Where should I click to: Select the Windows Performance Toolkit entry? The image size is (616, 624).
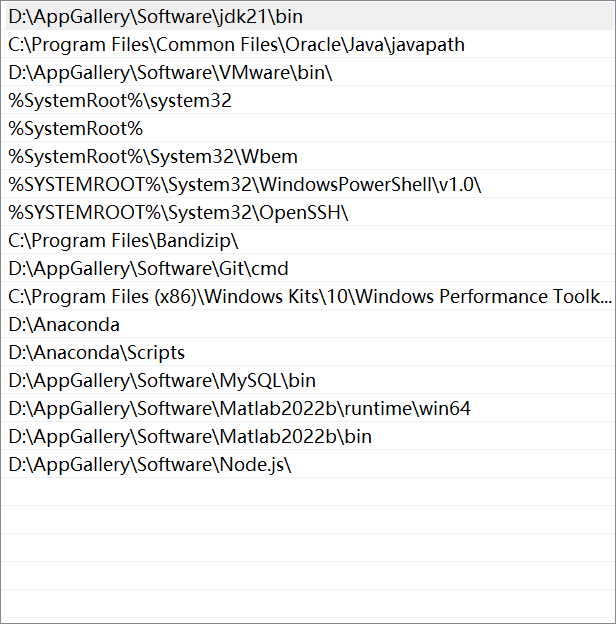coord(308,296)
